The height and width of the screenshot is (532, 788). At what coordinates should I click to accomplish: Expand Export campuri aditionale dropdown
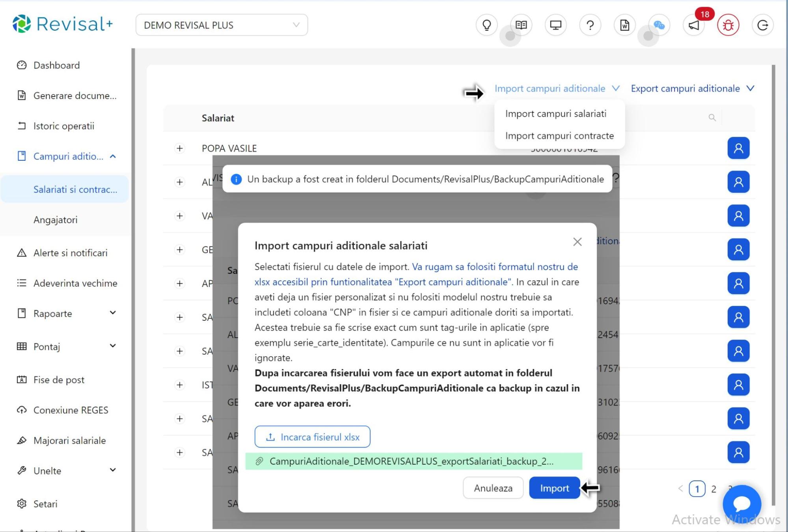(x=692, y=89)
